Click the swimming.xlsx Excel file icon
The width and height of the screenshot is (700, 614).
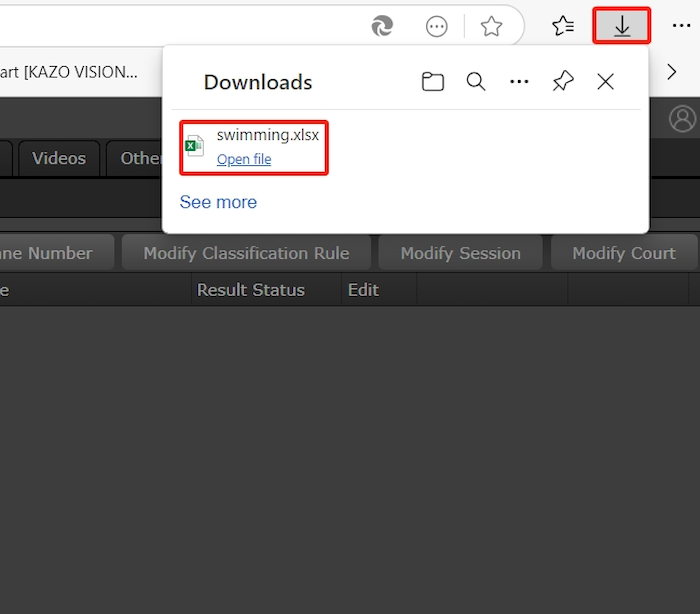[194, 146]
